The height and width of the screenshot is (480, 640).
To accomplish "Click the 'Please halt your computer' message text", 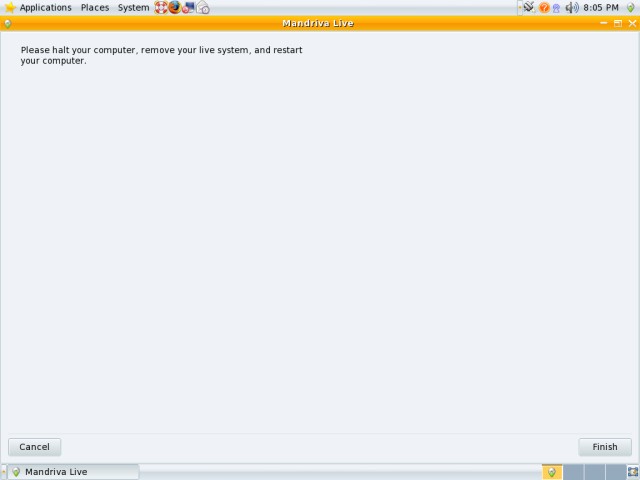I will [162, 55].
